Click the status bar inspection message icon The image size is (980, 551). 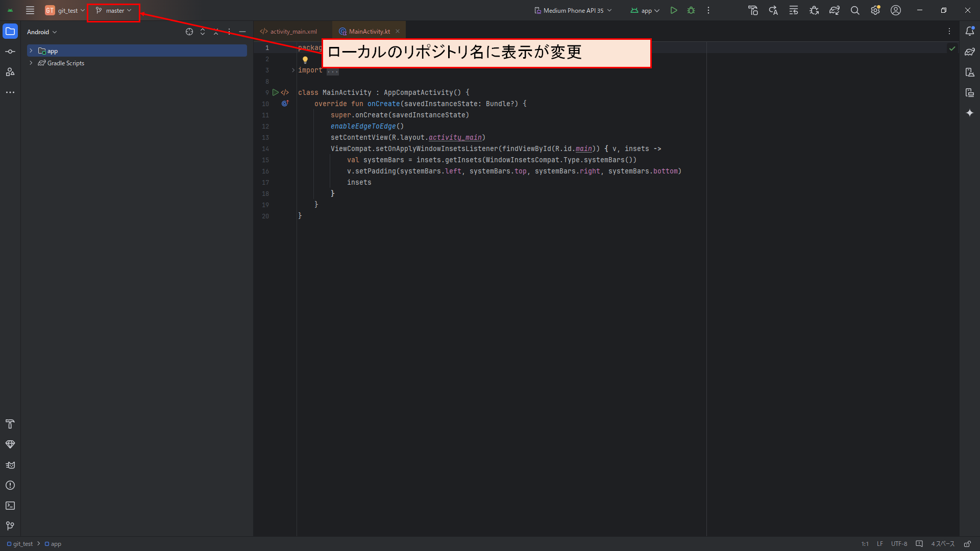[x=919, y=544]
